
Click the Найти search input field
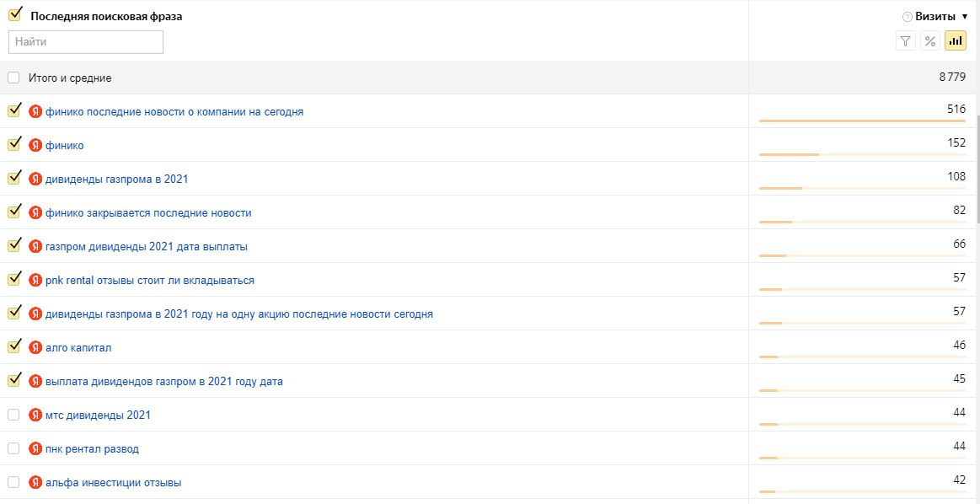[86, 41]
